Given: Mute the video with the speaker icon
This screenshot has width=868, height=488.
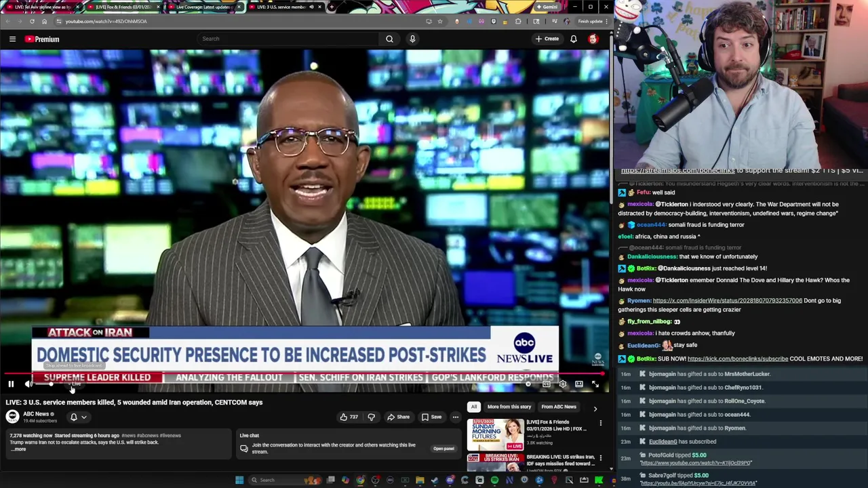Looking at the screenshot, I should click(x=28, y=384).
